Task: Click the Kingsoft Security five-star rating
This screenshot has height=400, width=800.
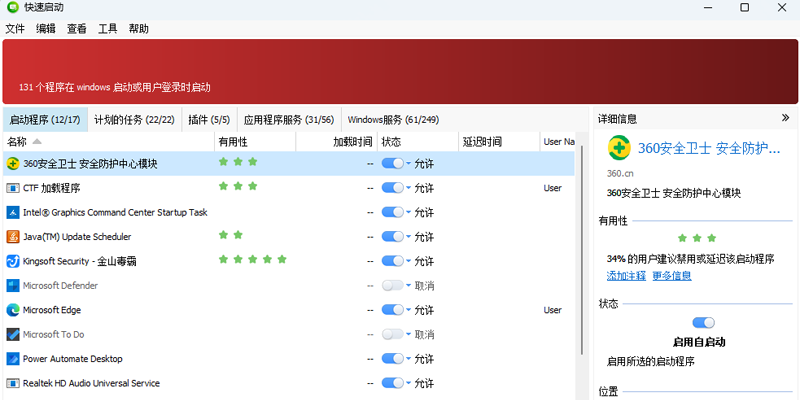Action: (x=253, y=259)
